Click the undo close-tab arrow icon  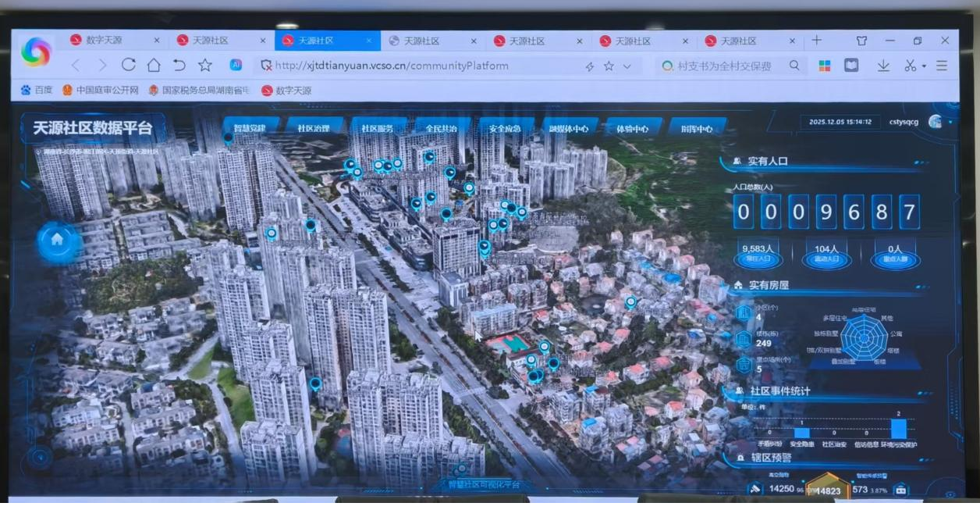(x=179, y=65)
